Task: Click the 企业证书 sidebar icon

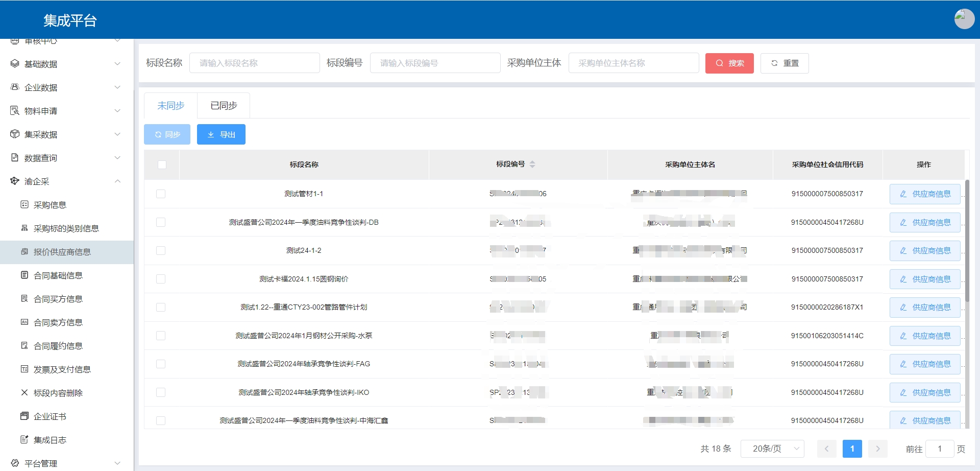Action: click(x=24, y=416)
